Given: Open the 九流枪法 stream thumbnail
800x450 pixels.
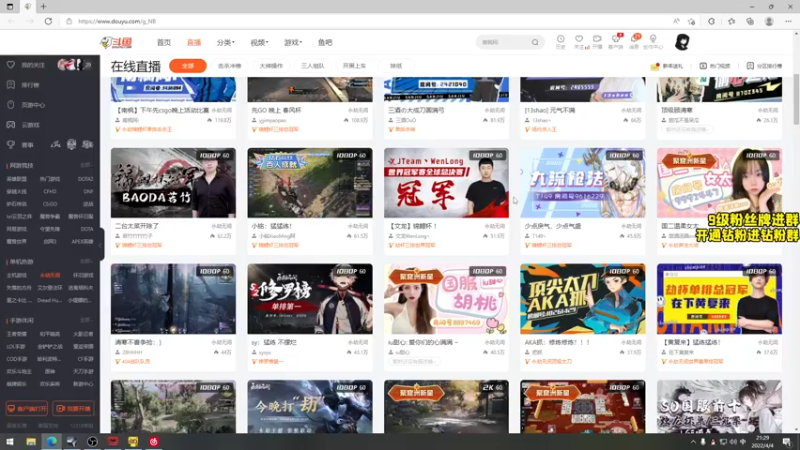Looking at the screenshot, I should [583, 183].
